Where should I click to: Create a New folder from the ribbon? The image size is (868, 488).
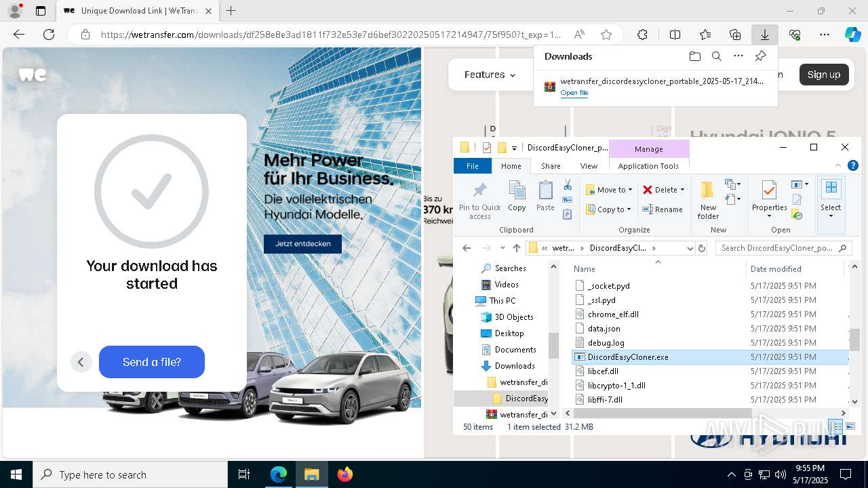pyautogui.click(x=708, y=200)
